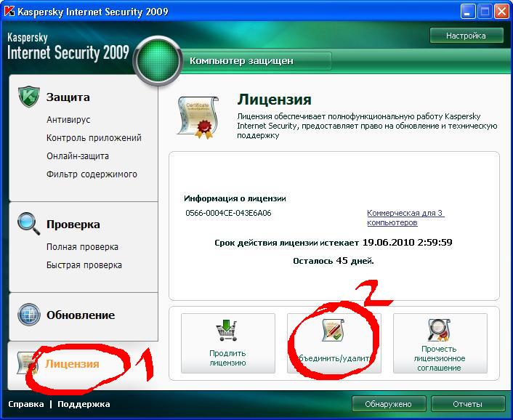Start Быстрая проверка
The width and height of the screenshot is (513, 420).
tap(84, 265)
